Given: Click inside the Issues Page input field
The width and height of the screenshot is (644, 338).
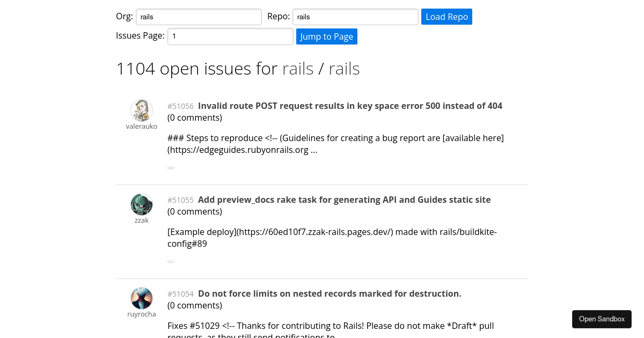Looking at the screenshot, I should coord(230,36).
